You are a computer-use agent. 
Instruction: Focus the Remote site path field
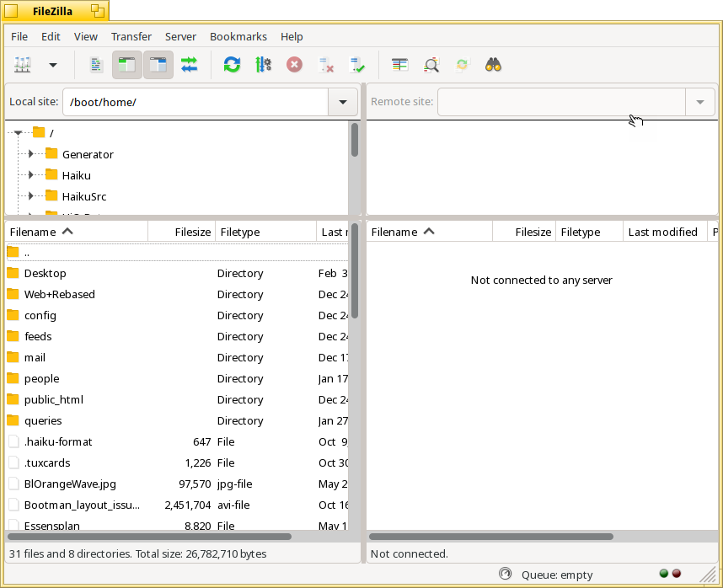tap(561, 102)
